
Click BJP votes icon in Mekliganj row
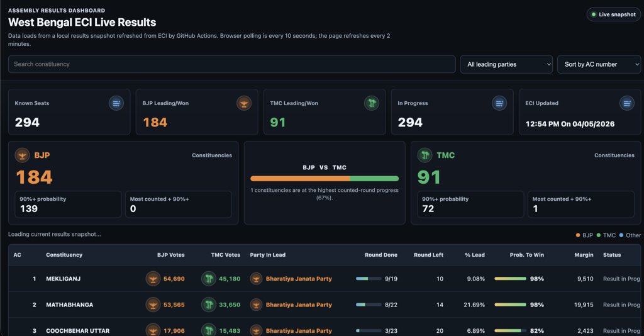(153, 279)
